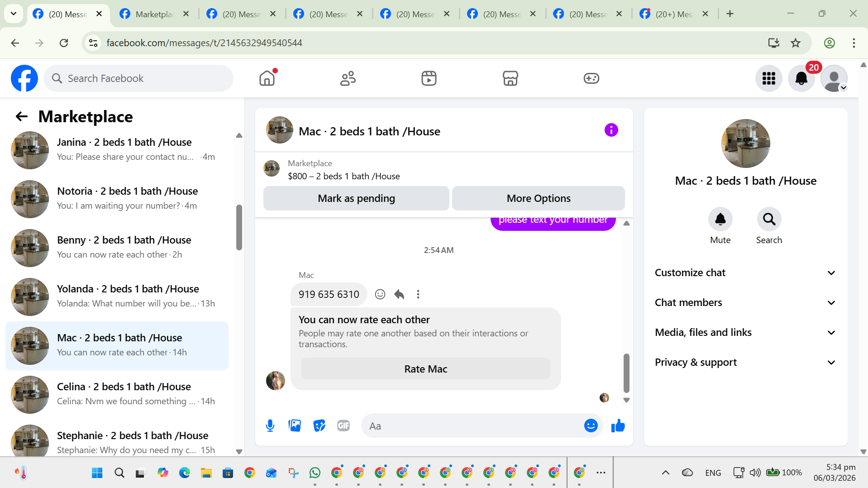Click More Options button
Viewport: 868px width, 488px height.
(539, 198)
